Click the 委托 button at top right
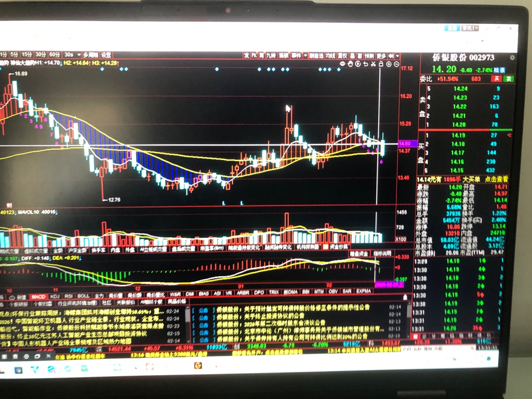The width and height of the screenshot is (532, 399). 470,28
